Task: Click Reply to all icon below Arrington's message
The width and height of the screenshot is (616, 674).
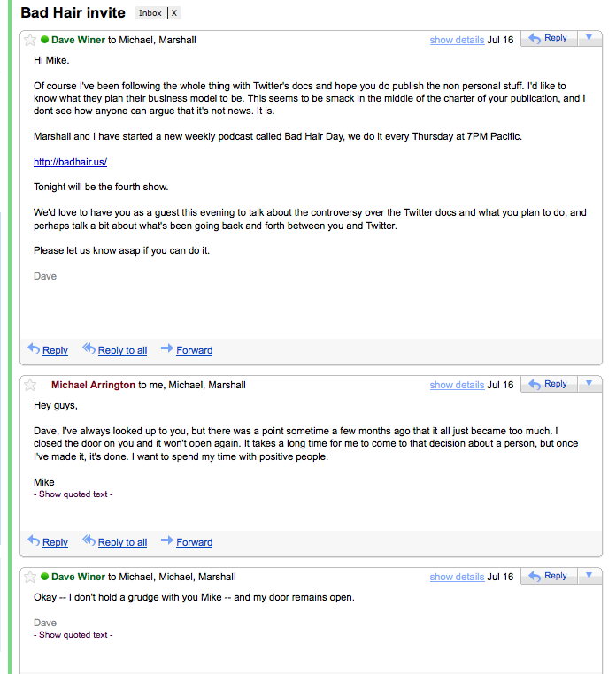Action: coord(89,541)
